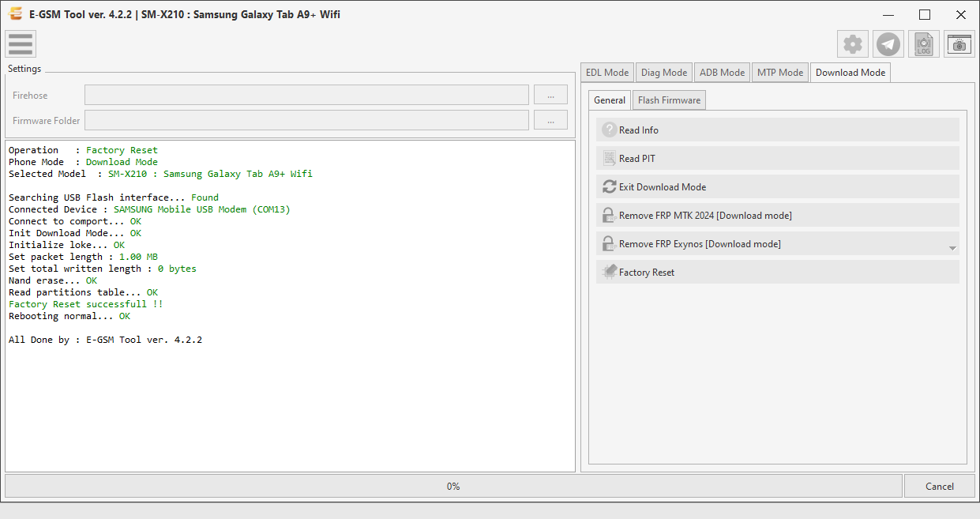The height and width of the screenshot is (519, 980).
Task: Click the Remove FRP Exynos padlock icon
Action: (x=609, y=244)
